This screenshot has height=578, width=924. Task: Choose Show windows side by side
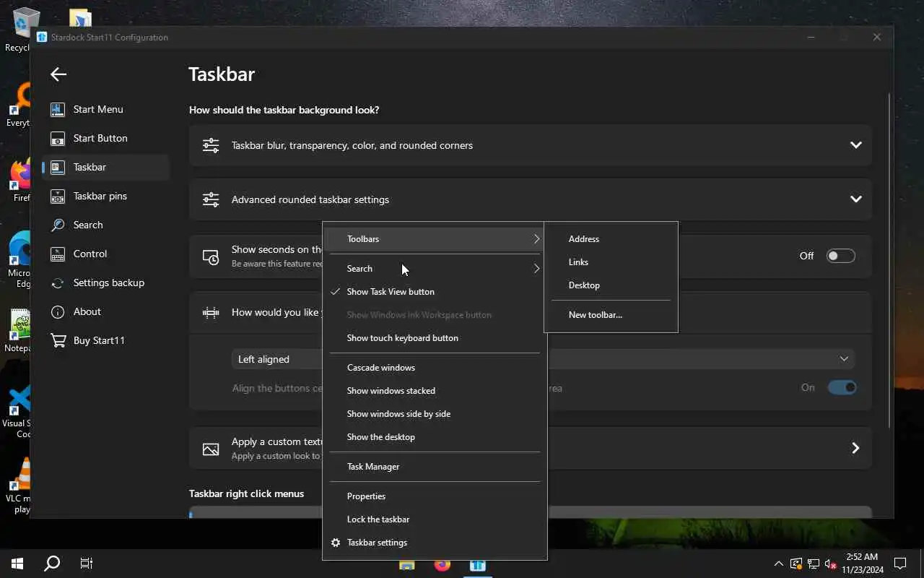[x=435, y=414]
